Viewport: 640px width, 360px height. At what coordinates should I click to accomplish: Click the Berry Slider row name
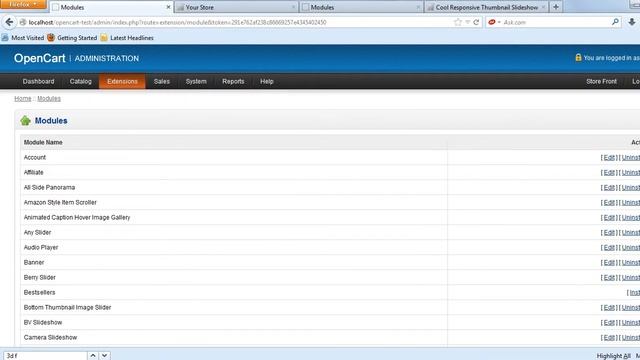coord(40,278)
